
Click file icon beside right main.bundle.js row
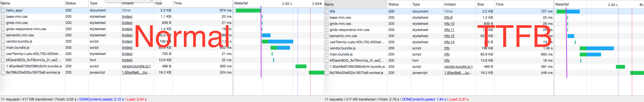click(326, 55)
